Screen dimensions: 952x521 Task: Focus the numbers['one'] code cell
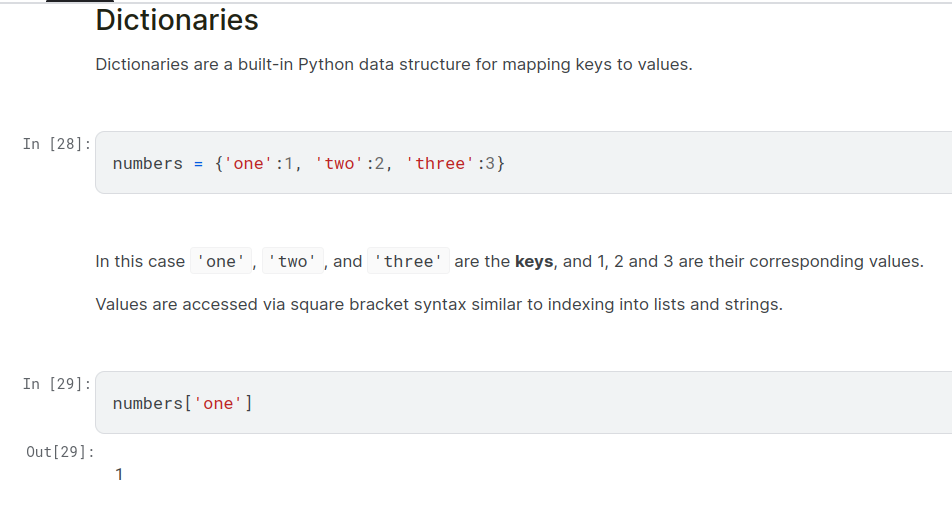[600, 403]
